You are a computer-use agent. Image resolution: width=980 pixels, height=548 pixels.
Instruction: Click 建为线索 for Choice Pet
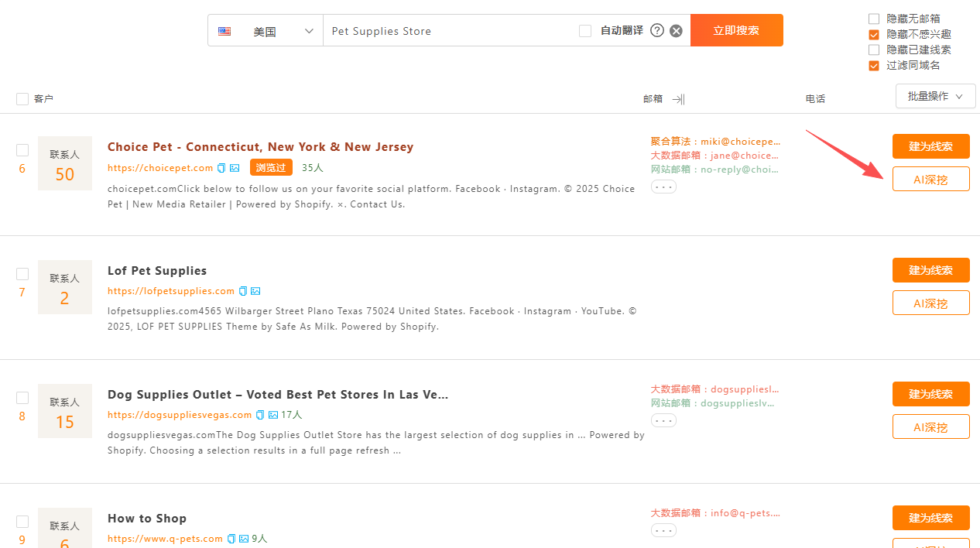coord(930,146)
